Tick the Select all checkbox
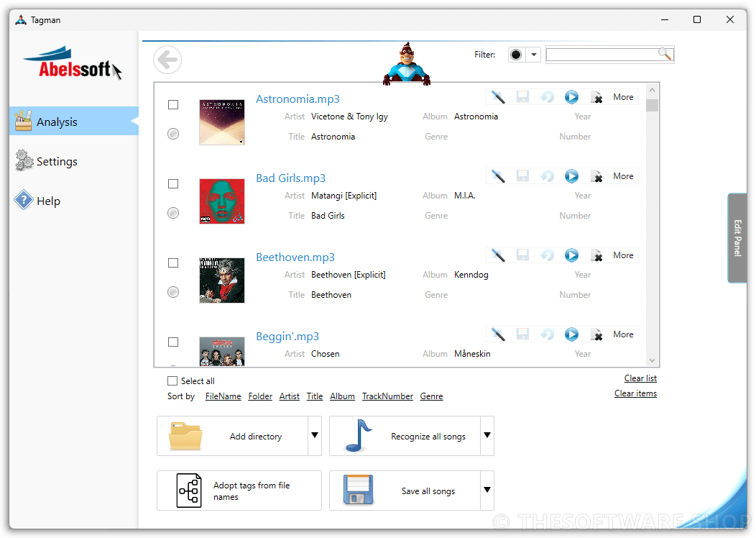This screenshot has height=538, width=756. pos(172,380)
